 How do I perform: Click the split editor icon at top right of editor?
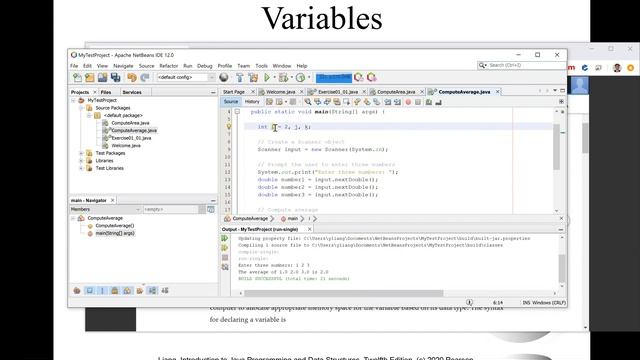coord(561,102)
